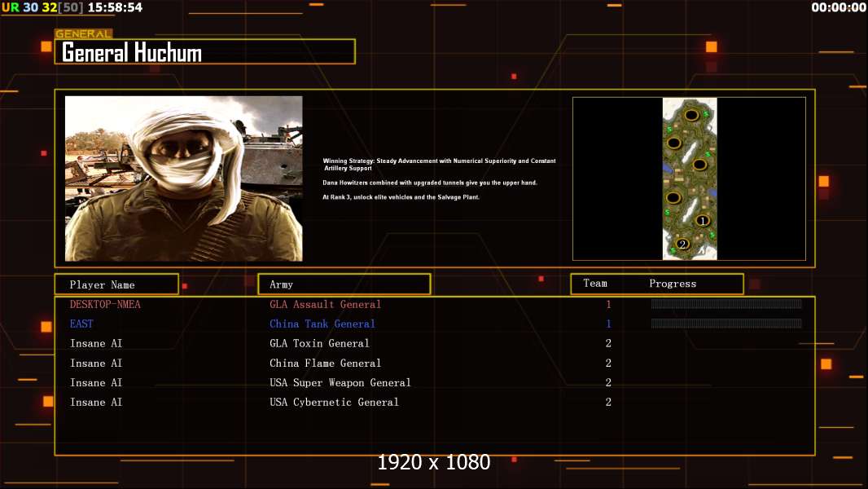Click start position 2 marker on minimap
The width and height of the screenshot is (868, 489).
[682, 243]
